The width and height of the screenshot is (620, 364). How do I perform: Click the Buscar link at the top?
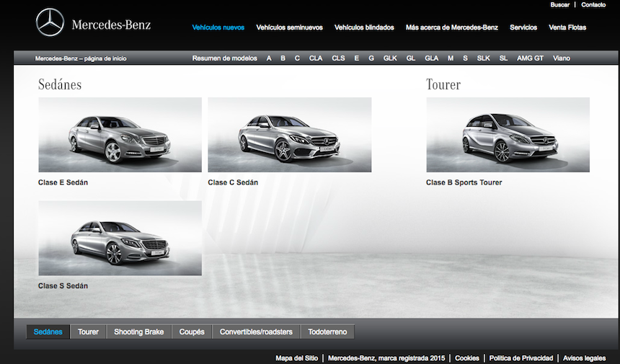pos(560,5)
